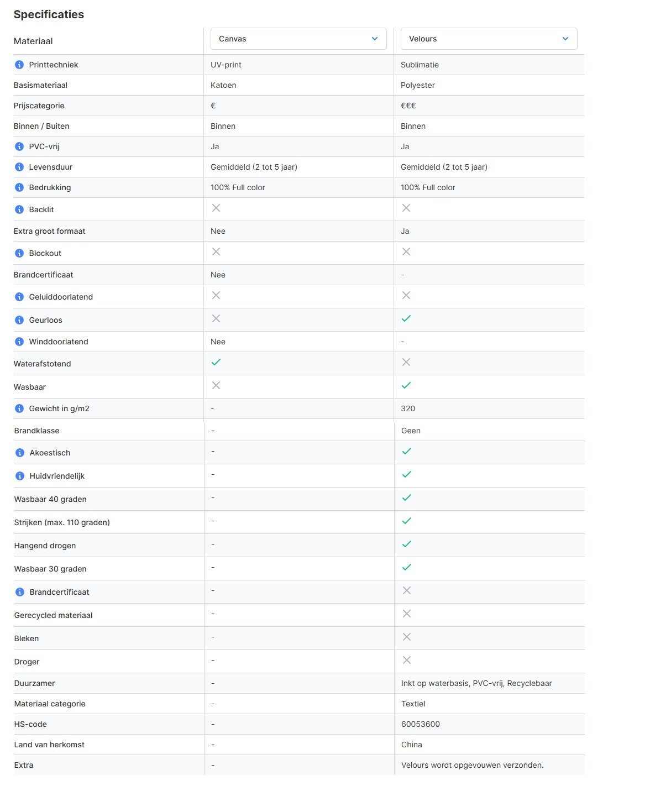Click the info icon beside Geurloos
The height and width of the screenshot is (812, 650).
tap(19, 320)
